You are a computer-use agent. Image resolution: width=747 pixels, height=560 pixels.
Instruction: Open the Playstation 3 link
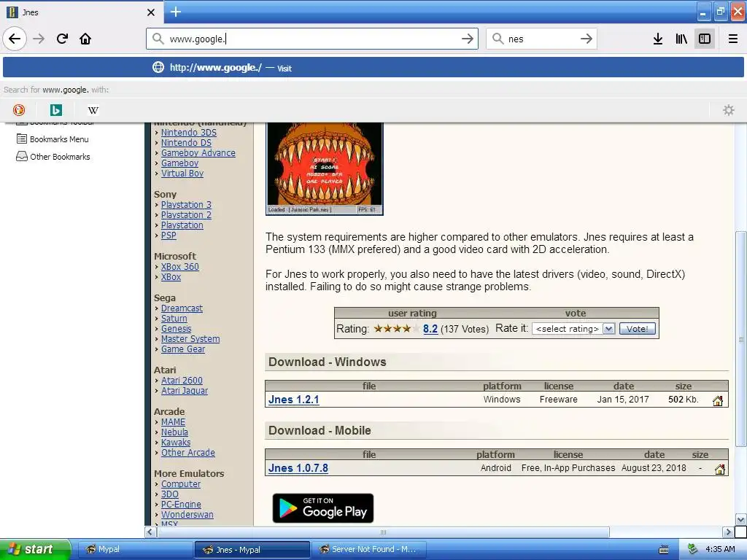coord(186,204)
